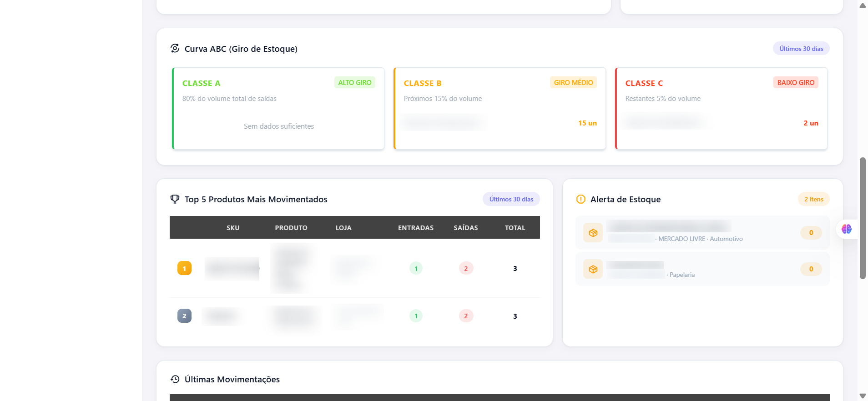Click the Top 5 Últimos 30 dias badge

511,199
